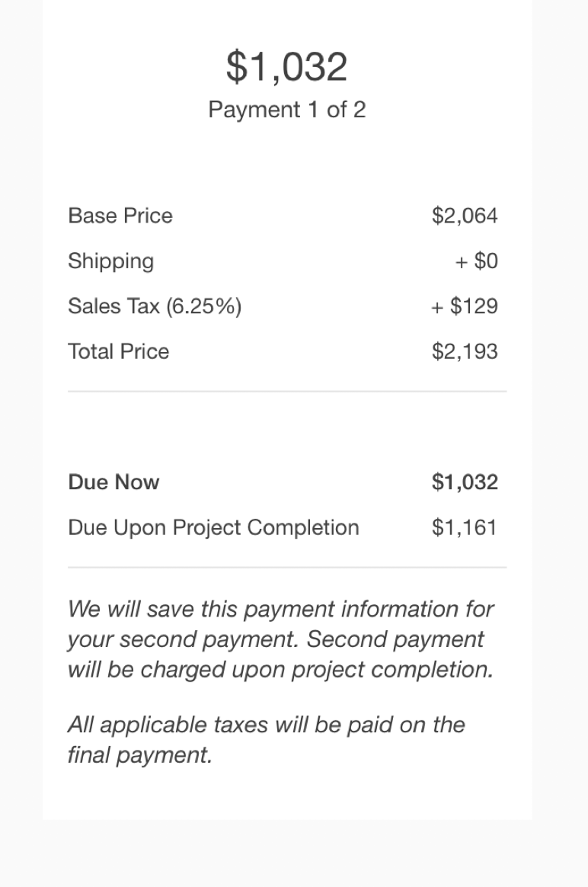
Task: Click the $1,032 payment amount heading
Action: [286, 67]
